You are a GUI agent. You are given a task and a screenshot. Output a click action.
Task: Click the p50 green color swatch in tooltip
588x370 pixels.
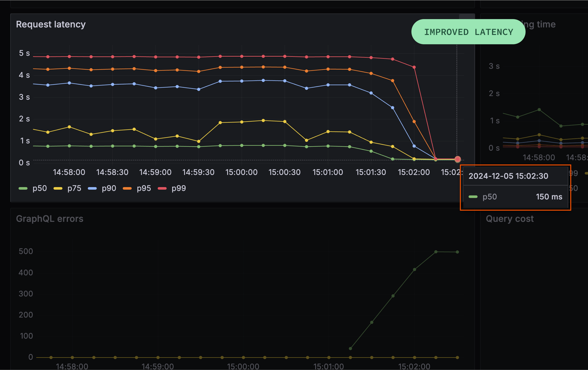[473, 197]
